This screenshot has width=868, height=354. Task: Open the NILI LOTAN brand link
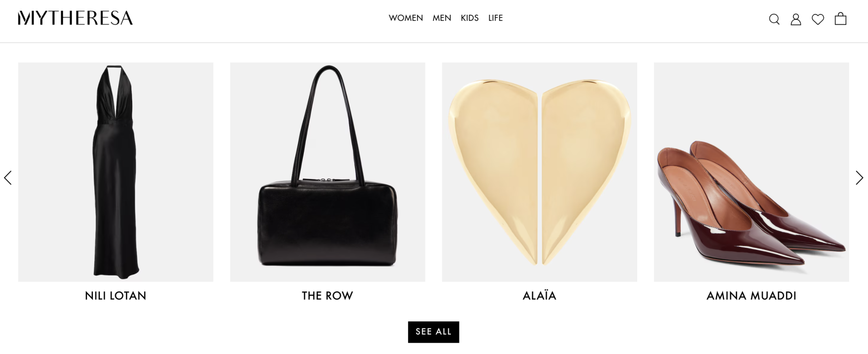point(115,296)
